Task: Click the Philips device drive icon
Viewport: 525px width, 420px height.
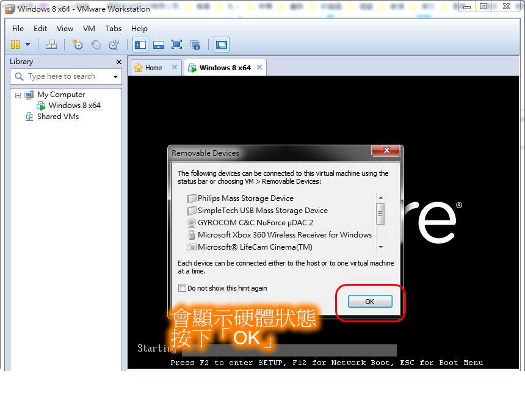Action: (191, 198)
